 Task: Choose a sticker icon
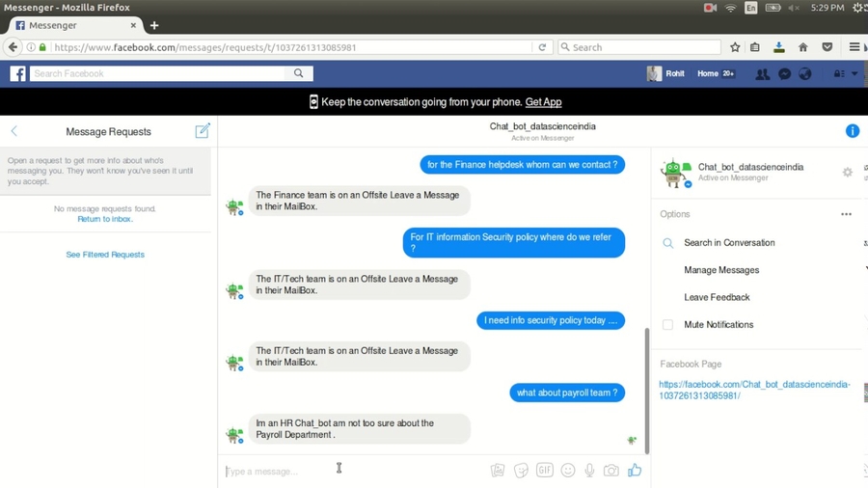tap(521, 471)
